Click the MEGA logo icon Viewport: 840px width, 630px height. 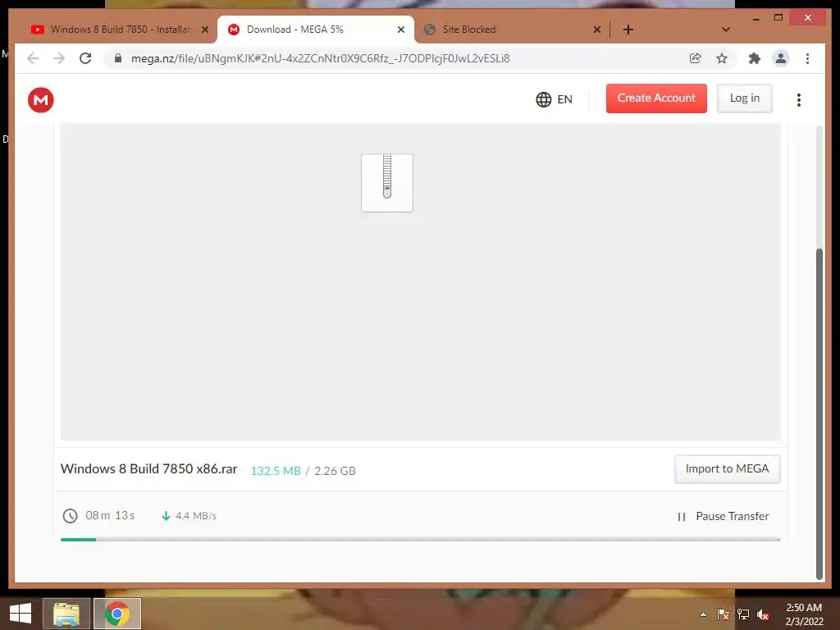pos(41,100)
